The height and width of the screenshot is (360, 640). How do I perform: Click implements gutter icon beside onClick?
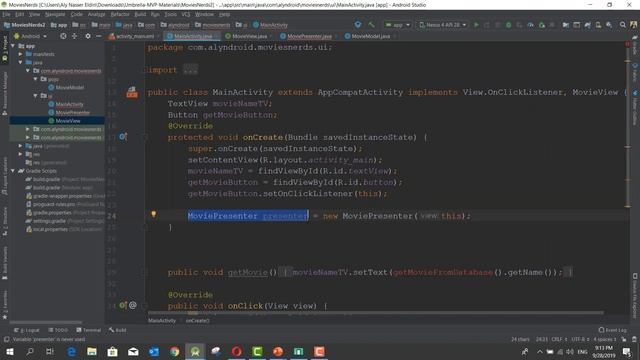coord(123,305)
